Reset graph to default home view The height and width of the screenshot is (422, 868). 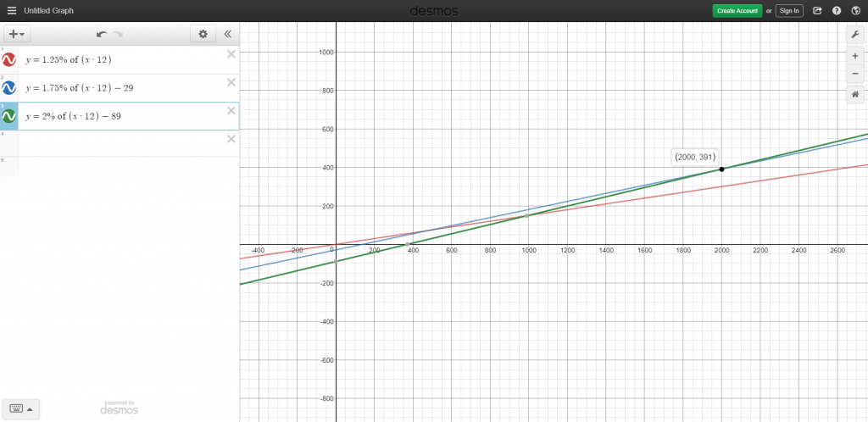point(855,95)
